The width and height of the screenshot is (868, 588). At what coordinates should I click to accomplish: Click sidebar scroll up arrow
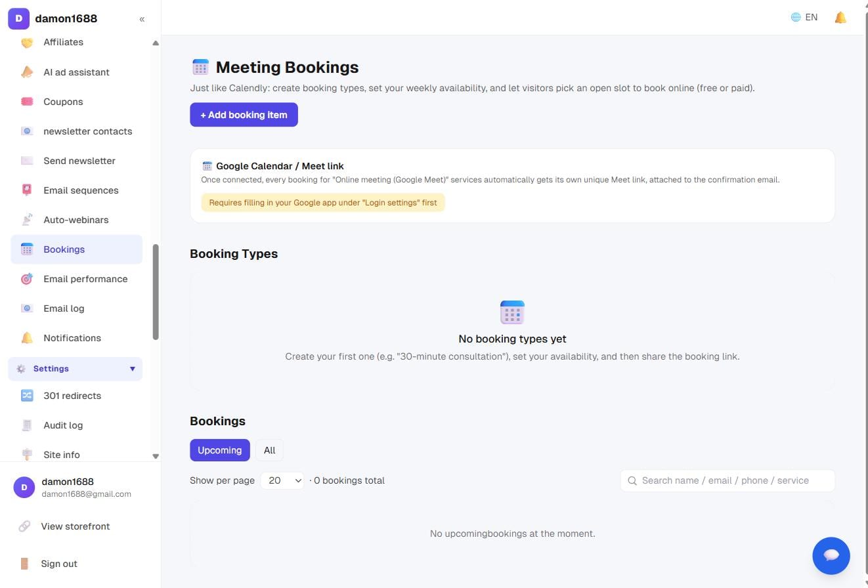point(156,43)
